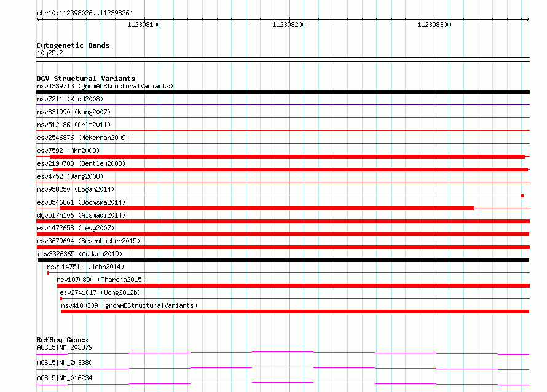Click the small red start marker of esv2741017
This screenshot has width=547, height=392.
tap(61, 299)
